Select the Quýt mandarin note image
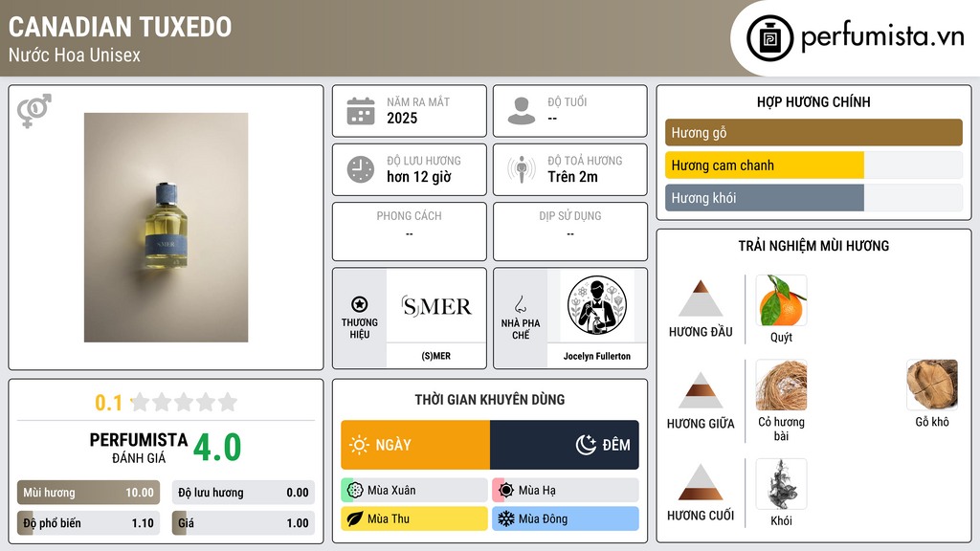 pos(781,300)
